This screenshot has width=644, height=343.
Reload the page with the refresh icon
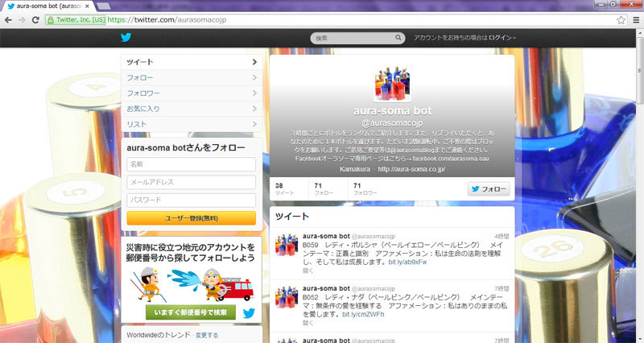35,19
